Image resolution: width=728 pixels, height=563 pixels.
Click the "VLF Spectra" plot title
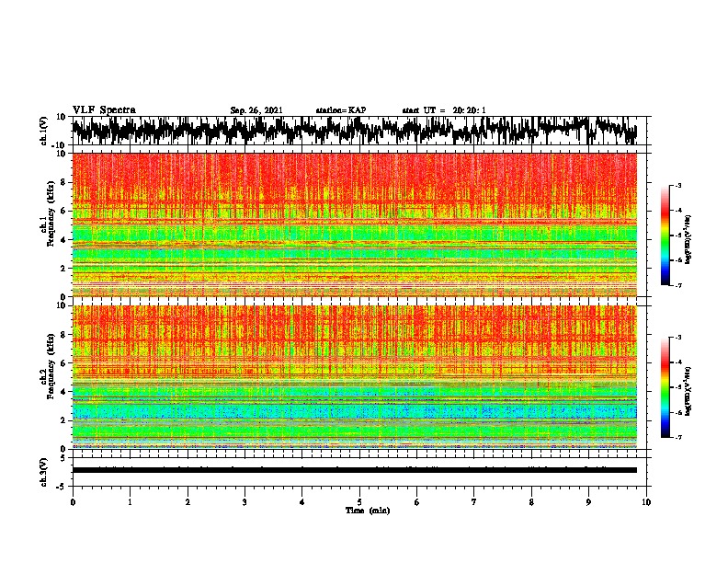coord(104,110)
